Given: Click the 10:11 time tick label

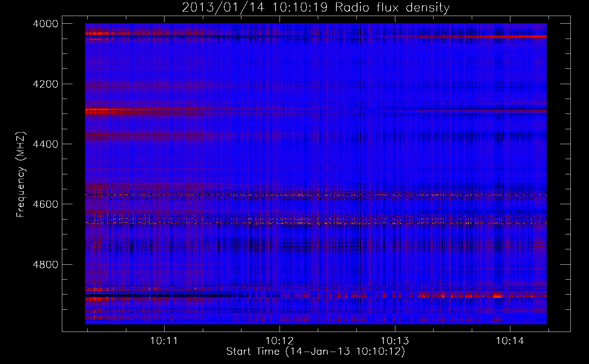Looking at the screenshot, I should (x=164, y=341).
